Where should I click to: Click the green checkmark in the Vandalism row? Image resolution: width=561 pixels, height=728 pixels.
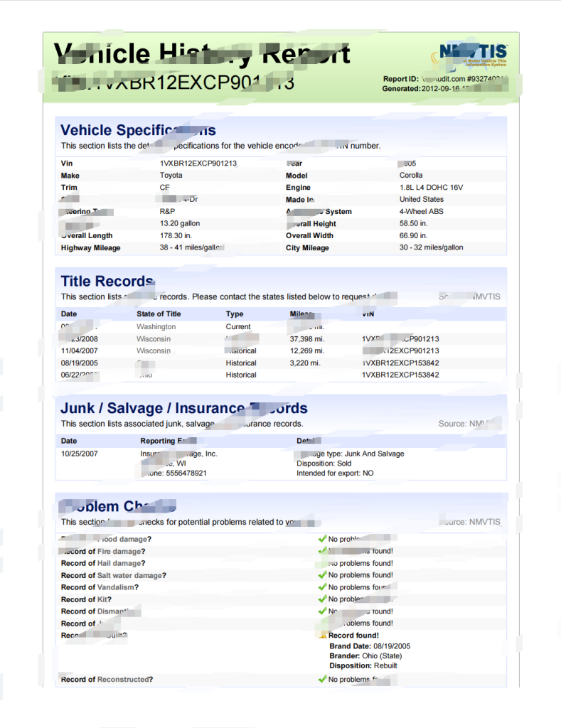point(323,587)
